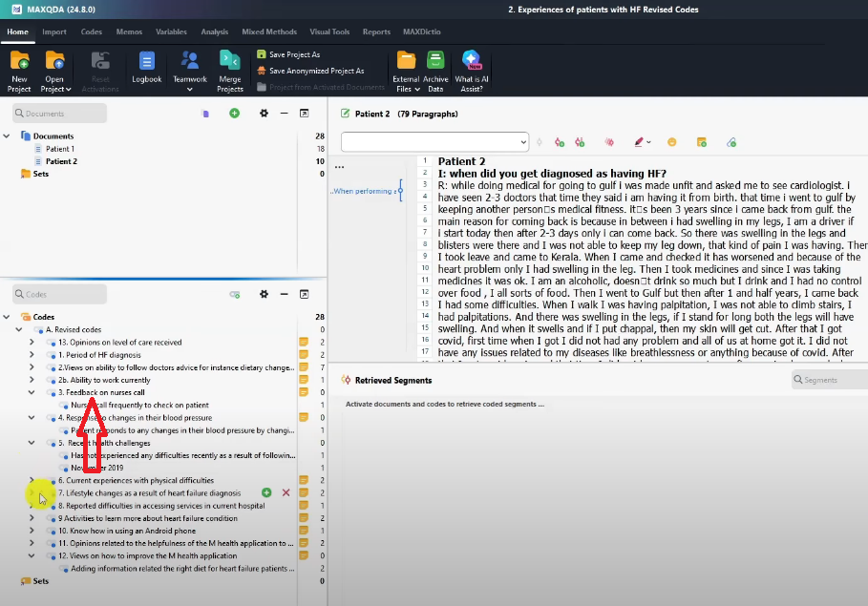
Task: Undock the Codes panel window
Action: click(x=304, y=295)
